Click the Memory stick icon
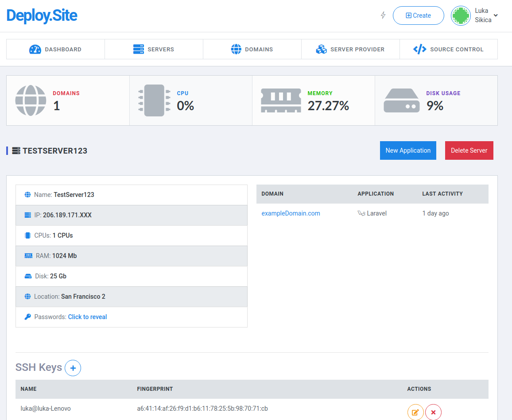The height and width of the screenshot is (420, 512). [x=280, y=100]
